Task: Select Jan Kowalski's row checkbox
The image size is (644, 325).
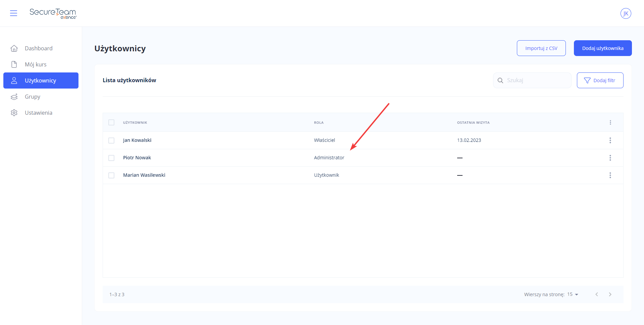Action: point(111,141)
